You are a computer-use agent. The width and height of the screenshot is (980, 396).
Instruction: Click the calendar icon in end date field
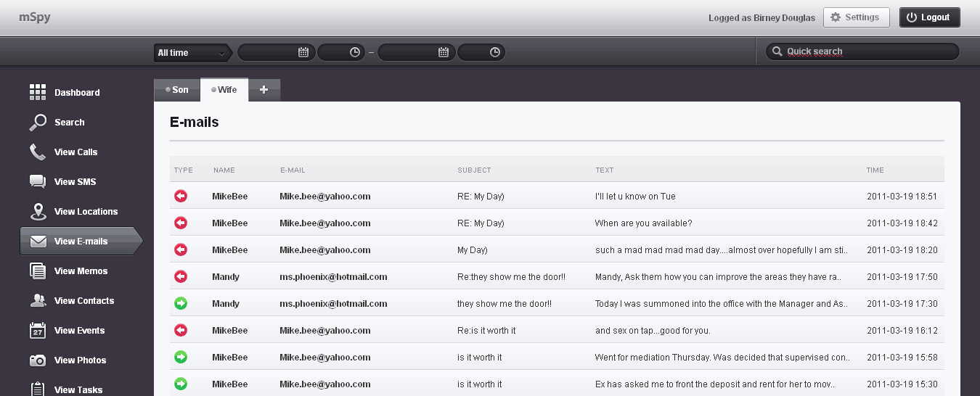coord(444,52)
